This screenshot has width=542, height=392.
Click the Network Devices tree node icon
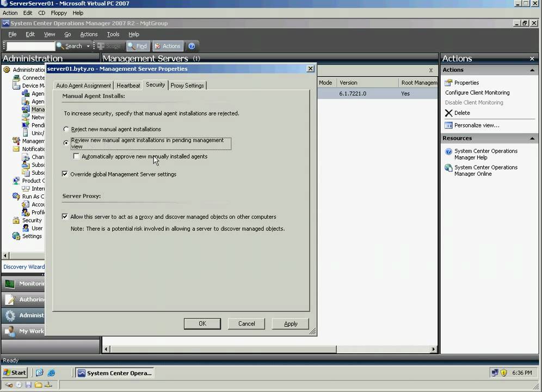[x=26, y=117]
